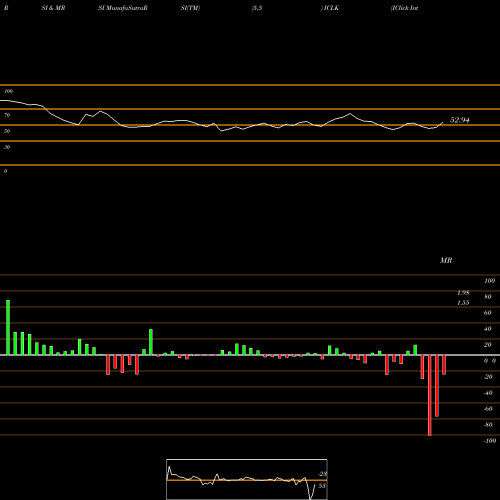Click the 'SI(TM)' header text
Viewport: 500px width, 500px height.
[191, 8]
